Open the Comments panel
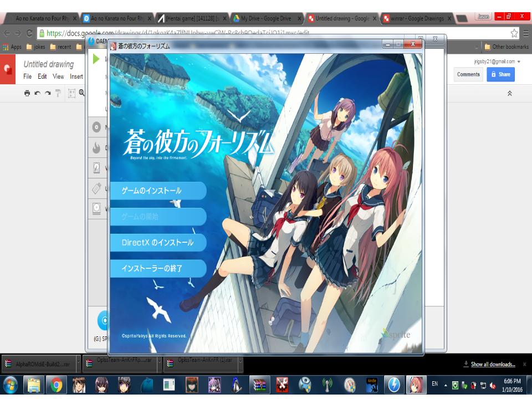 coord(468,74)
